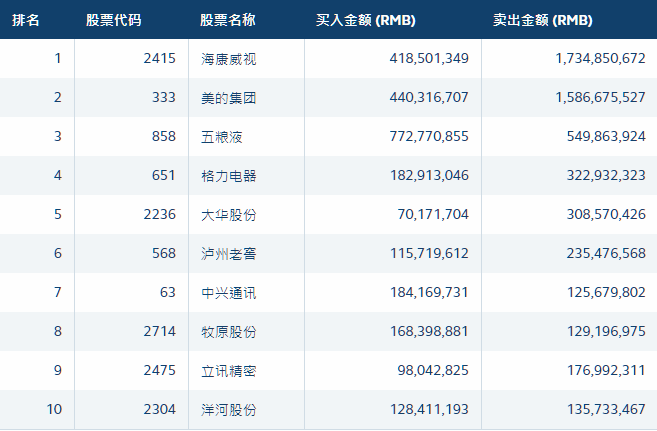The height and width of the screenshot is (431, 657).
Task: Click the 股票代码 column header
Action: click(x=114, y=20)
